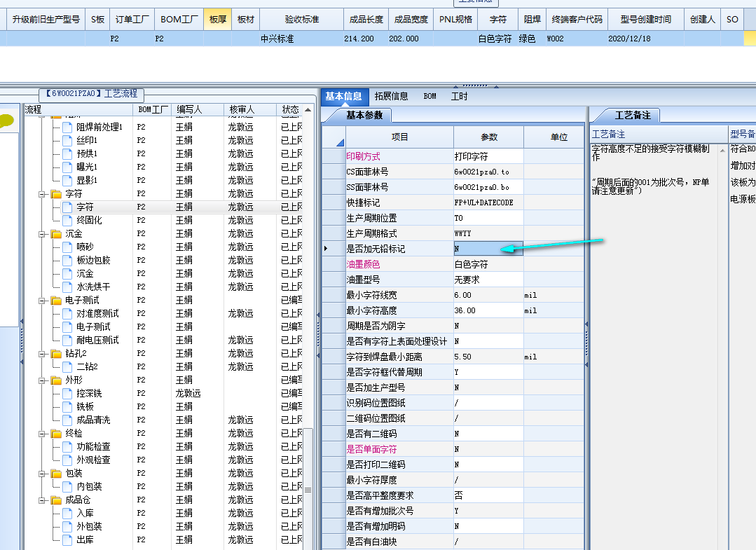756x550 pixels.
Task: Click the row selector corner of parameter grid
Action: coord(334,137)
